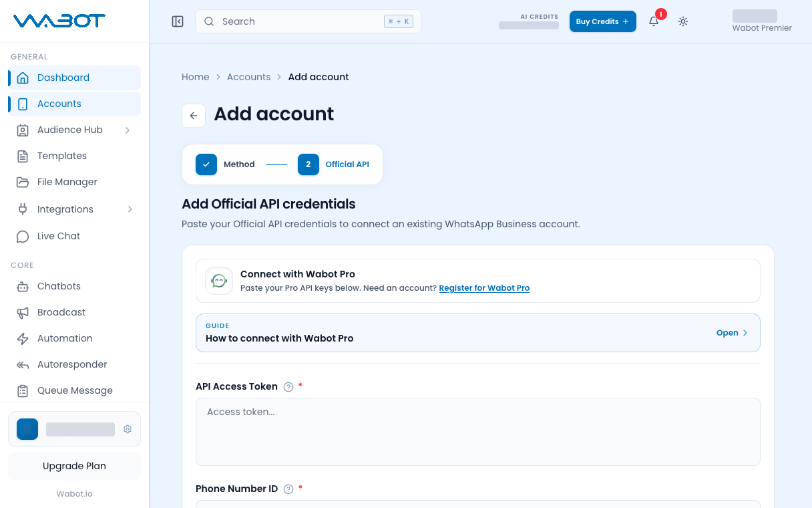The image size is (812, 508).
Task: Open Live Chat in the sidebar
Action: coord(74,236)
